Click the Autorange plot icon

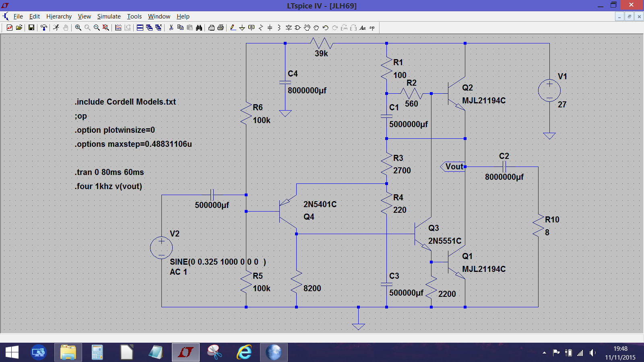pyautogui.click(x=118, y=28)
